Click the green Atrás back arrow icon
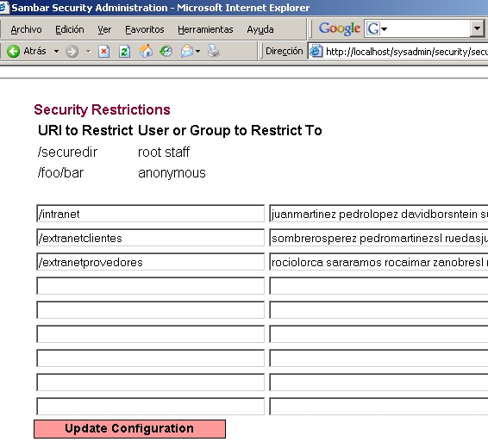 tap(14, 52)
